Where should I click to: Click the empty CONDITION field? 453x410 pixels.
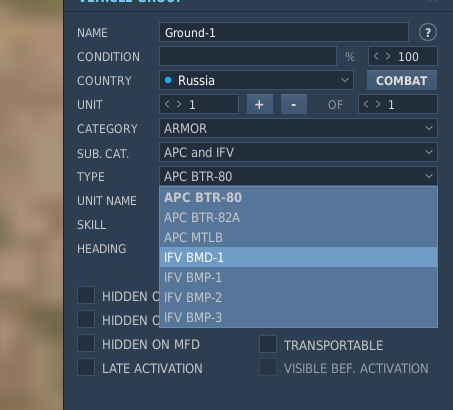248,56
